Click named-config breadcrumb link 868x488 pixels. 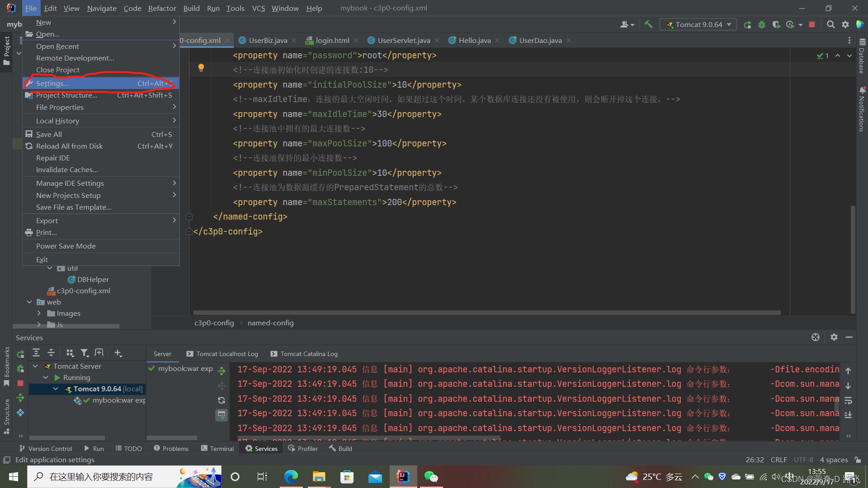click(x=270, y=323)
